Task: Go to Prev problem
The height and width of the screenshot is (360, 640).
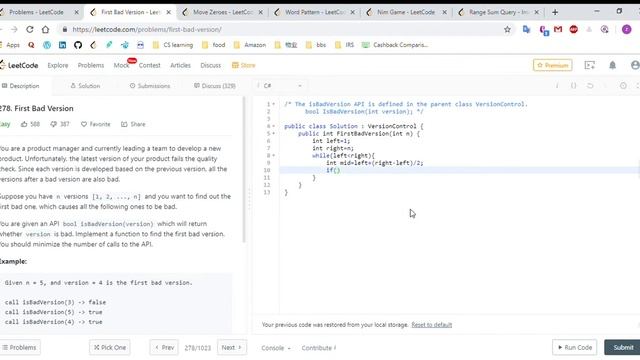Action: 164,348
